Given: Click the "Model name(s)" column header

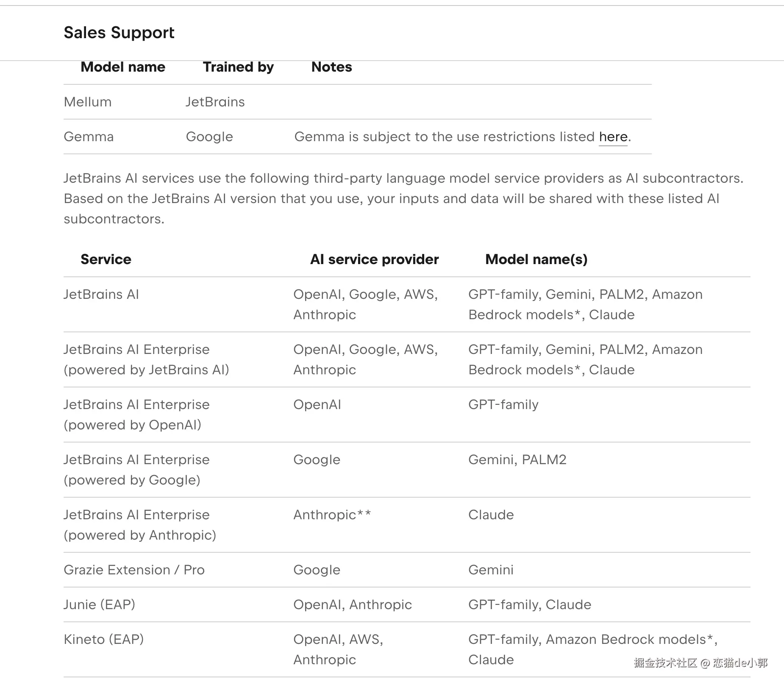Looking at the screenshot, I should click(536, 259).
